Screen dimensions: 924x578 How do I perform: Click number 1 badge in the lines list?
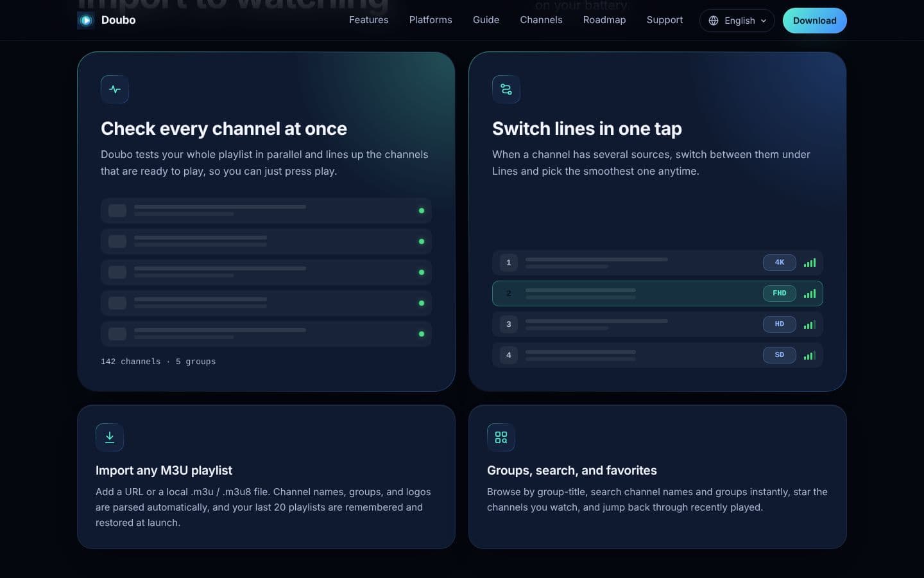pos(509,263)
